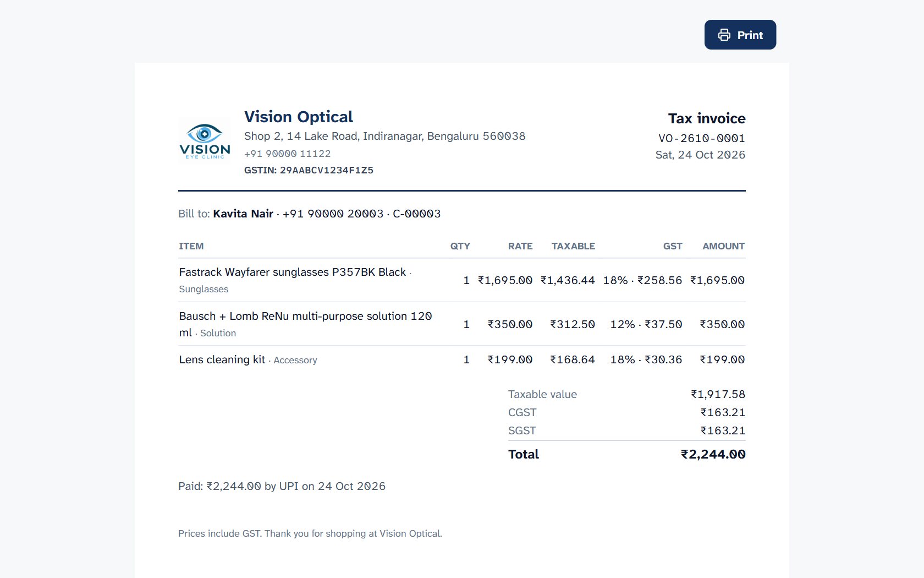Click GST cell 18% · ₹30.36

click(x=646, y=359)
